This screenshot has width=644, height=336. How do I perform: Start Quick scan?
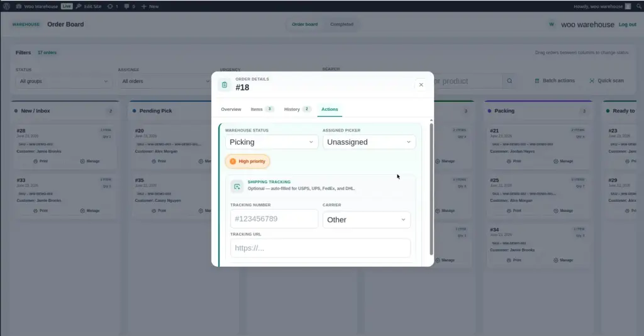tap(606, 81)
